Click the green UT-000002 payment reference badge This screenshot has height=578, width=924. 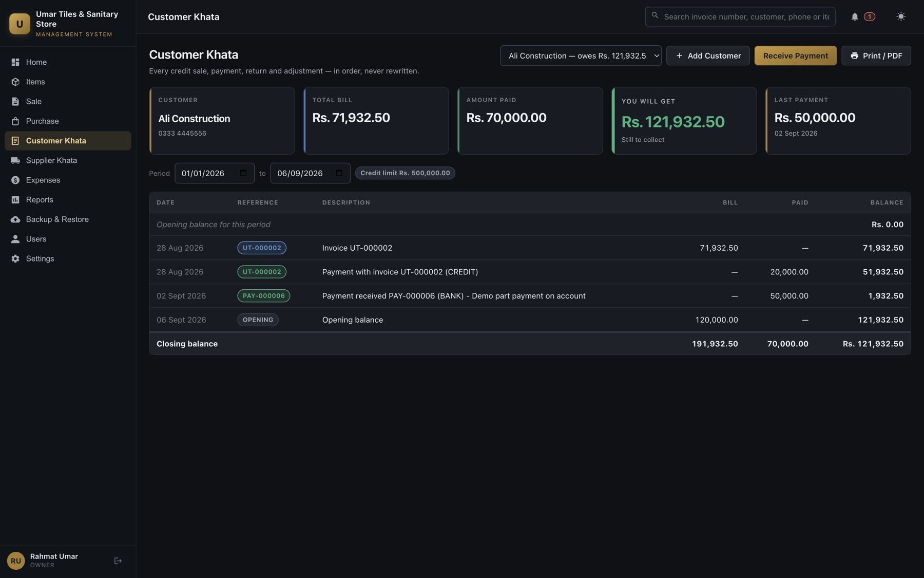(262, 272)
